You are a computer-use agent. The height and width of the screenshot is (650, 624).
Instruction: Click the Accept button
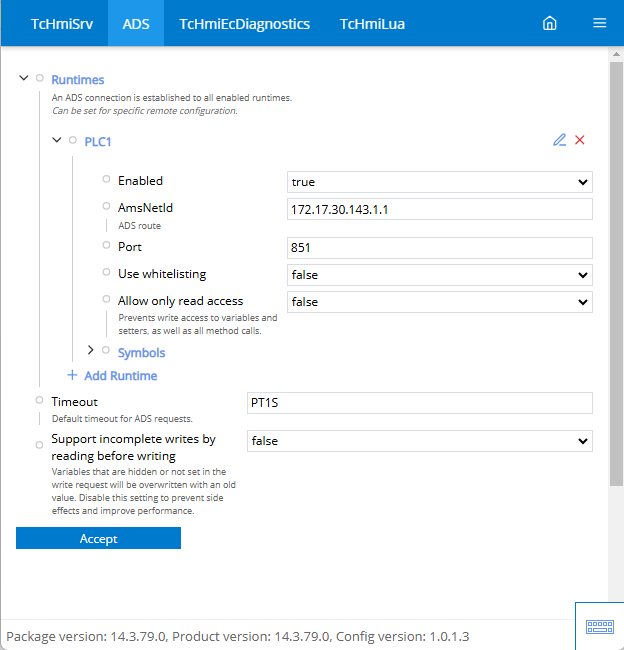coord(98,538)
